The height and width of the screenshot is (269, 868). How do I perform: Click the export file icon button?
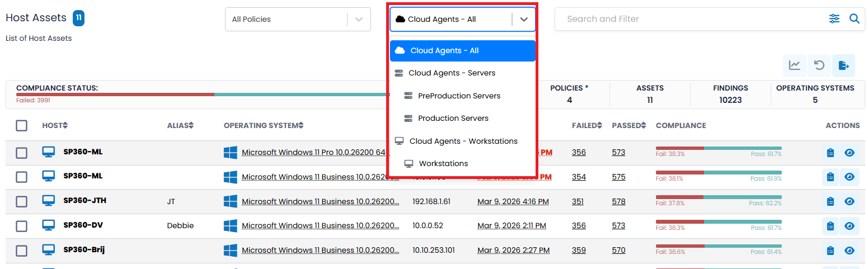843,65
